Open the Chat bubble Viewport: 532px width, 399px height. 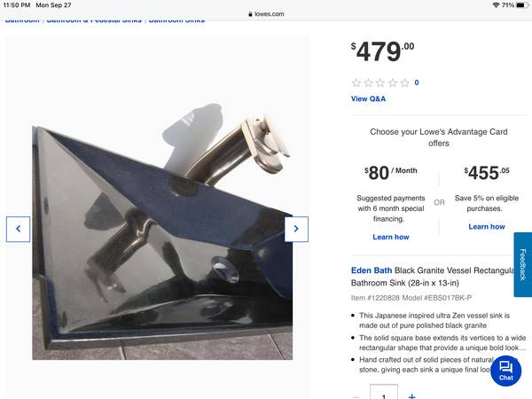pos(506,371)
